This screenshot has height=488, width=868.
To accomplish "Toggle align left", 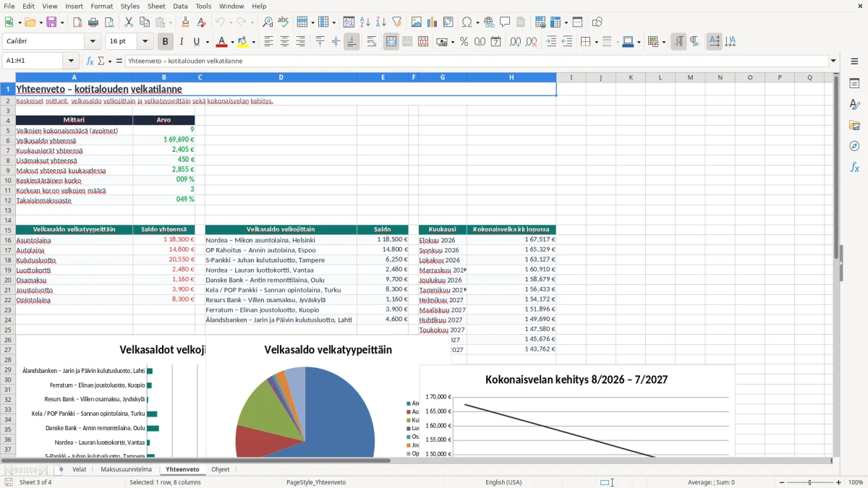I will pyautogui.click(x=269, y=42).
